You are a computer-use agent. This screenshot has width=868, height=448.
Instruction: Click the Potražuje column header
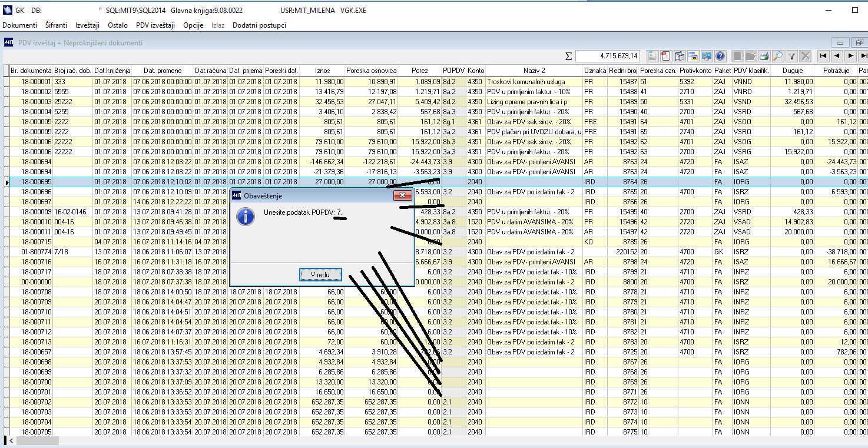pyautogui.click(x=836, y=71)
